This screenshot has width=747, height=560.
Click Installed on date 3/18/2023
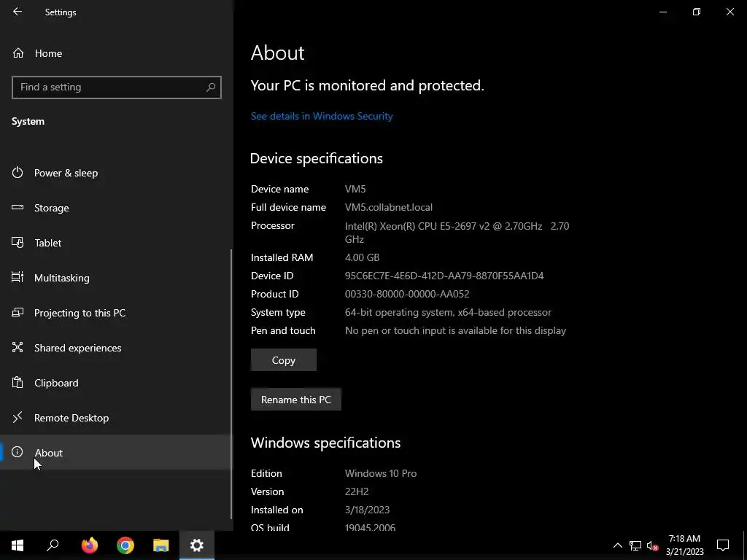click(368, 510)
